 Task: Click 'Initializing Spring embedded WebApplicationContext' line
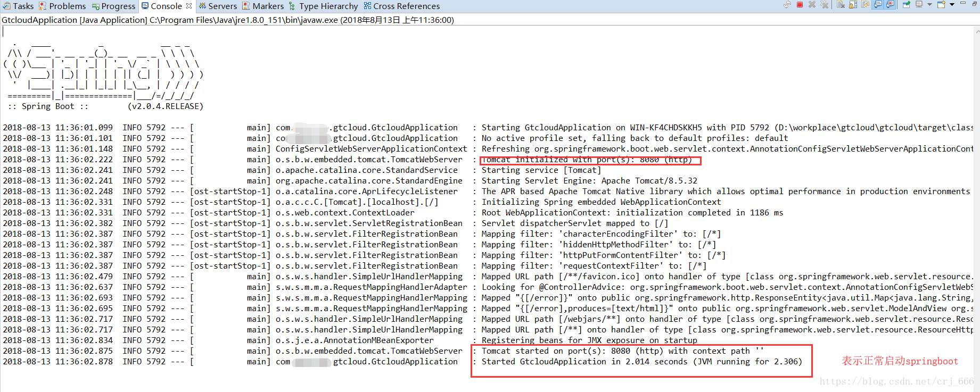pyautogui.click(x=602, y=202)
